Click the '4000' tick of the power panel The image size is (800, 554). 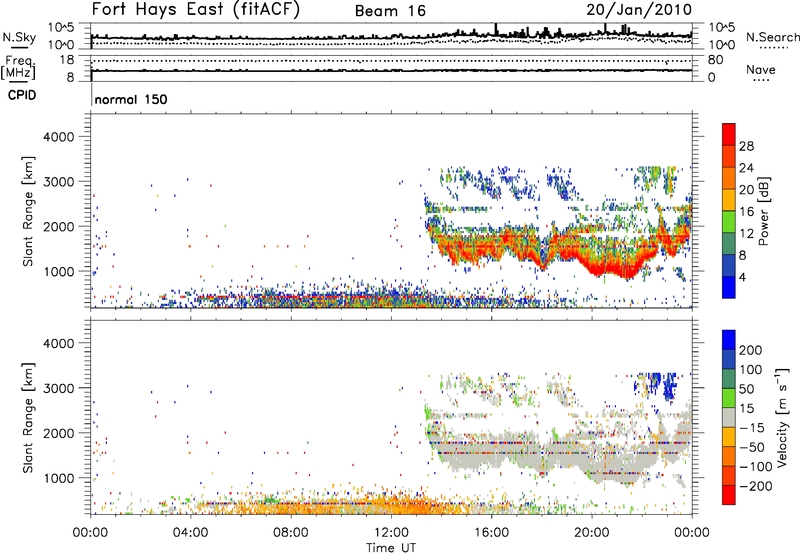point(59,137)
